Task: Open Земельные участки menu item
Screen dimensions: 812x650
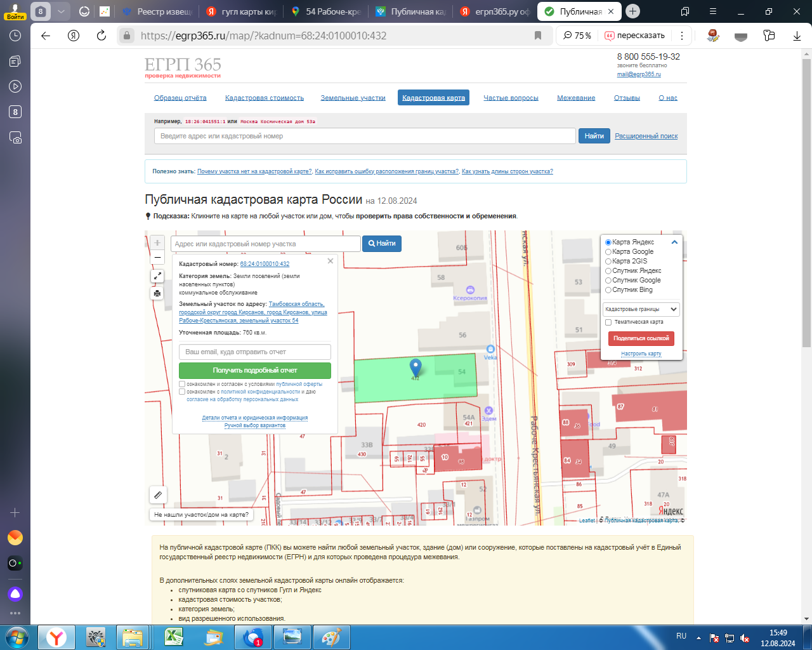Action: pyautogui.click(x=353, y=98)
